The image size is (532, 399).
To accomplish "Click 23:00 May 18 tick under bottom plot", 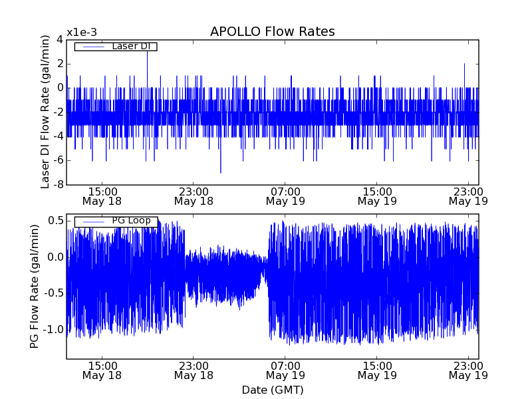I will point(194,370).
